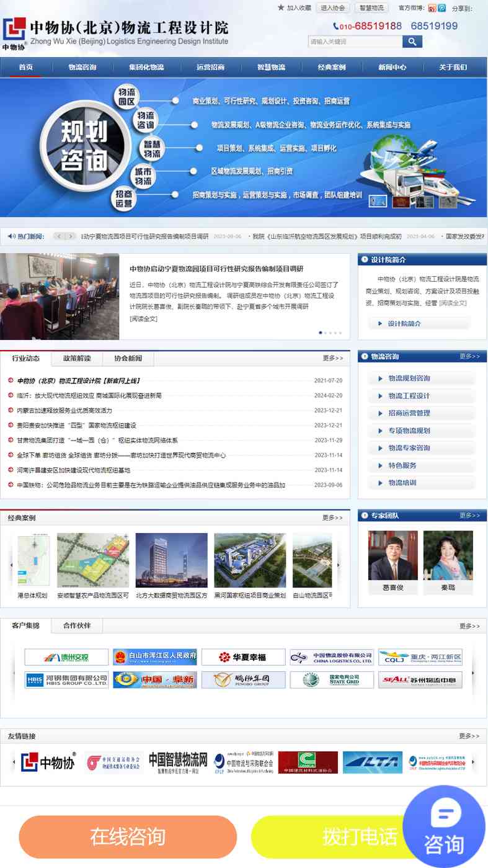The width and height of the screenshot is (488, 868).
Task: Open 首页 navigation item
Action: pos(25,67)
